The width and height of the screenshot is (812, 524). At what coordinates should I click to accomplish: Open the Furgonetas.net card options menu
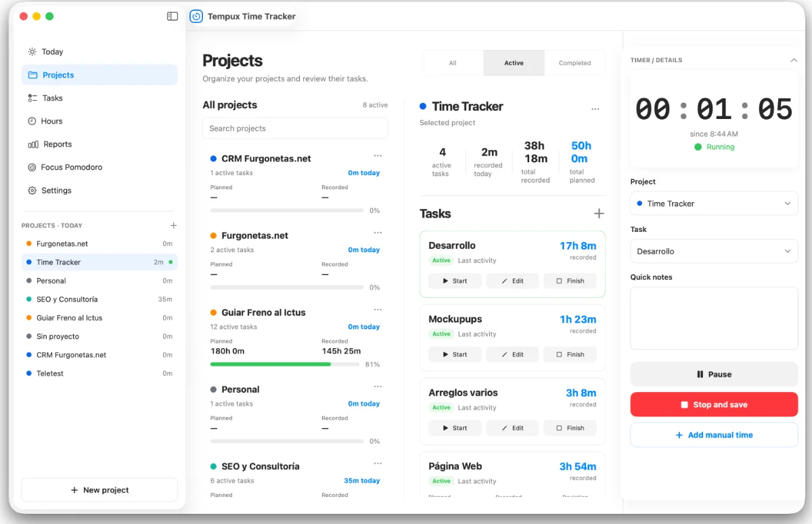378,233
